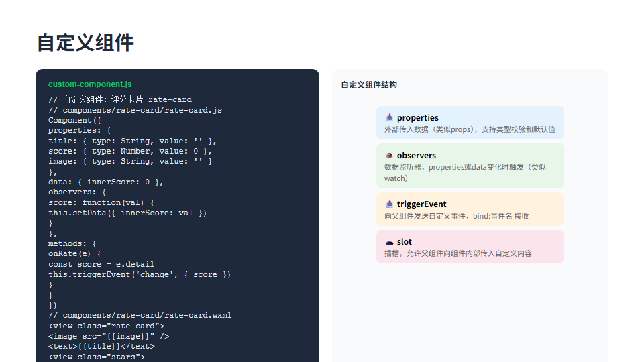Select the observers heading text
The height and width of the screenshot is (362, 644).
(417, 156)
